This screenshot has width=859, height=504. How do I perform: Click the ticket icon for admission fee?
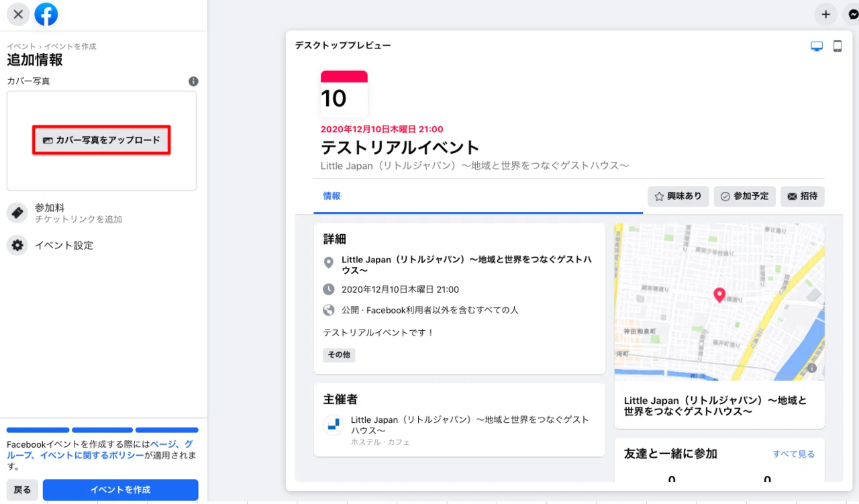17,213
